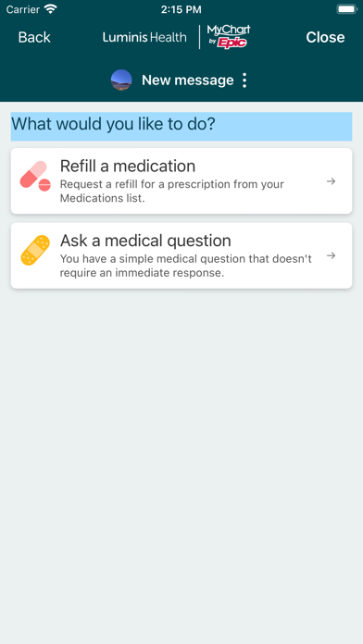
Task: Go Back to the previous screen
Action: [x=34, y=37]
